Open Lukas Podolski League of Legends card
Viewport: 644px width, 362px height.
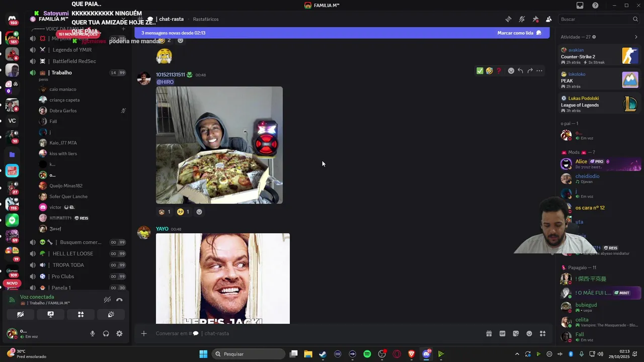pos(600,104)
